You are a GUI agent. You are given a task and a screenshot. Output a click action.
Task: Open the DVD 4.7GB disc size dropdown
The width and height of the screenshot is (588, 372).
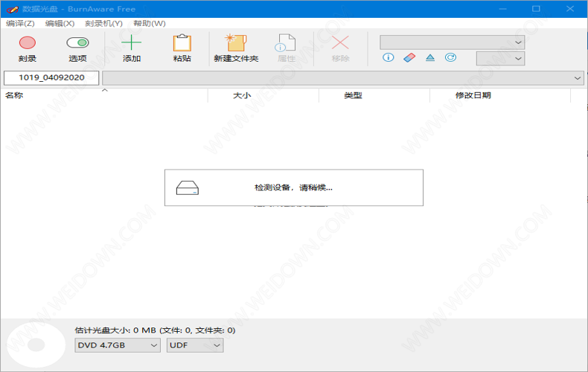pyautogui.click(x=118, y=345)
